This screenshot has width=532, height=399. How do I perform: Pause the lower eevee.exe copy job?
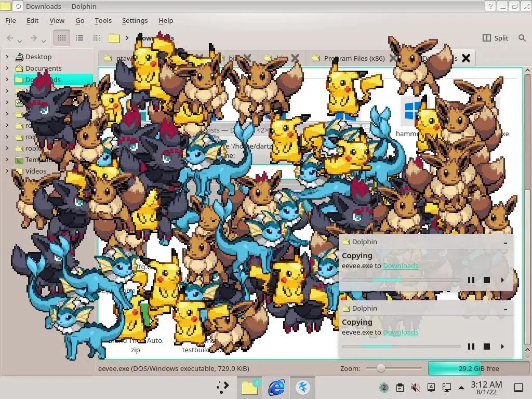pos(471,347)
